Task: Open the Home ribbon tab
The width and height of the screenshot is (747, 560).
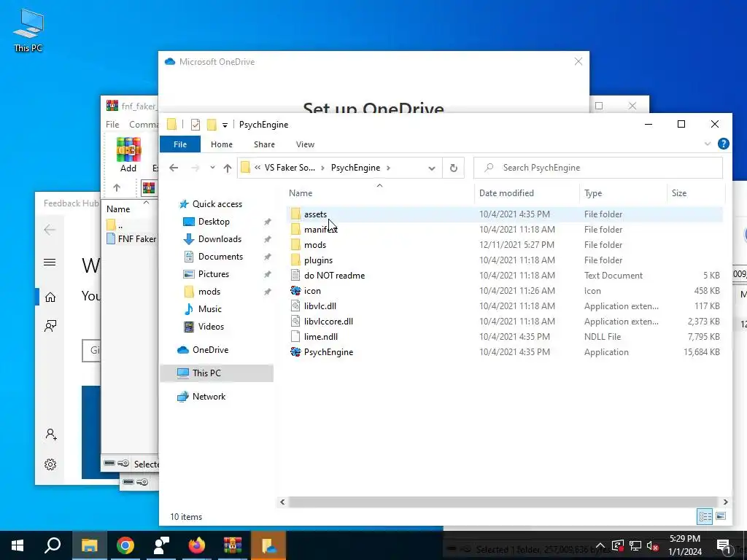Action: (222, 144)
